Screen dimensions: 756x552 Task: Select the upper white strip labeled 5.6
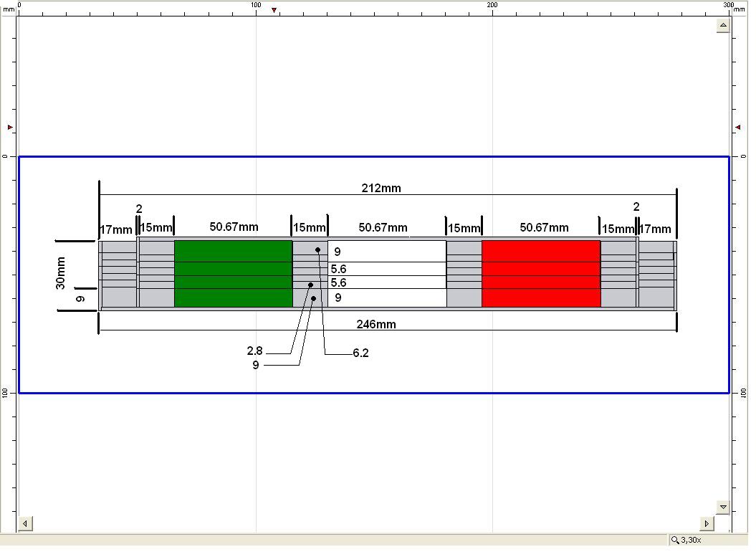(387, 269)
